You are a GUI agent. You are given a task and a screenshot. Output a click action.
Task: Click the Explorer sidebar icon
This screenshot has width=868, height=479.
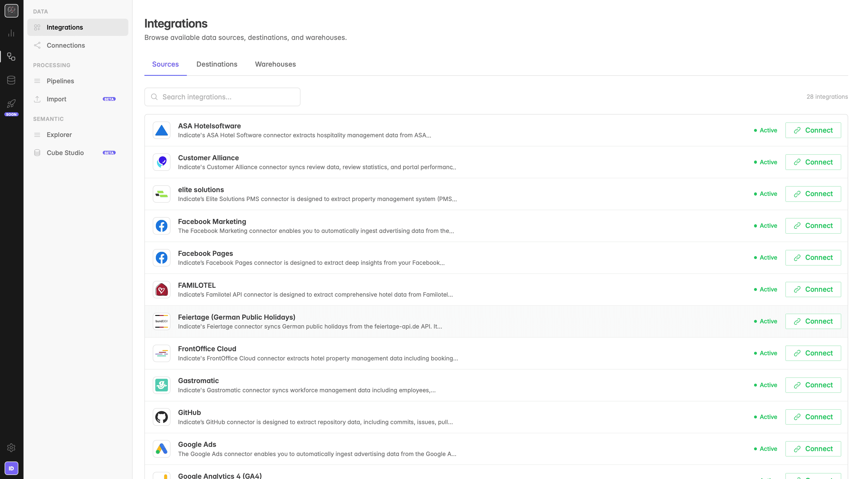[x=37, y=135]
